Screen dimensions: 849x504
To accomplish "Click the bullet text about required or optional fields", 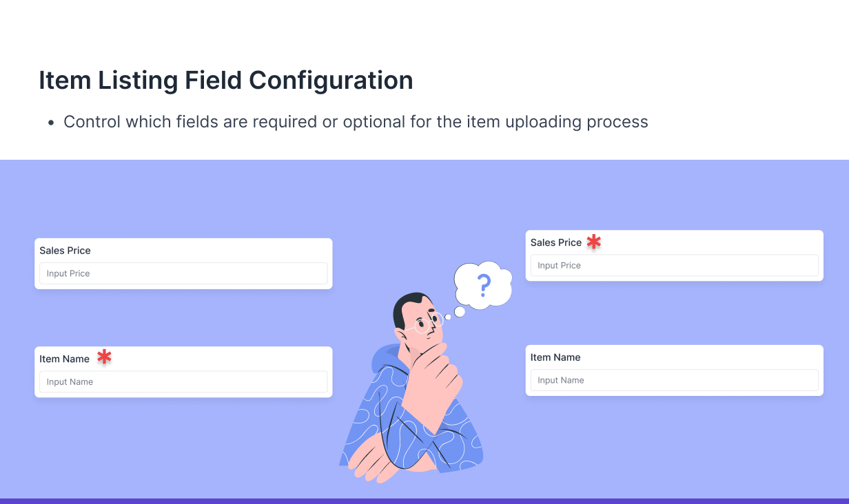I will tap(356, 122).
